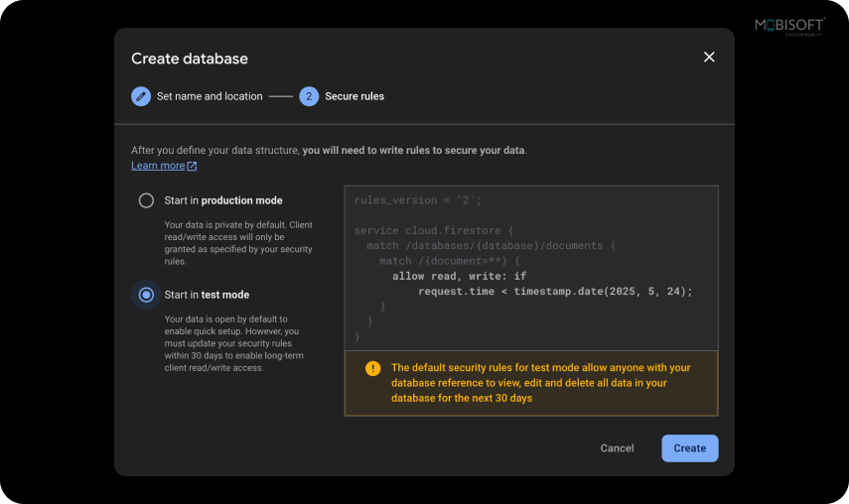
Task: Close the Create database dialog
Action: pyautogui.click(x=709, y=57)
